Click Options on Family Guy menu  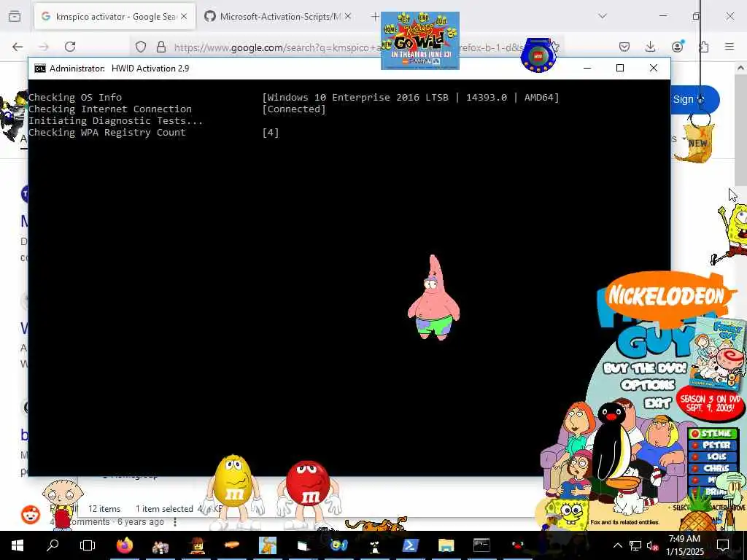coord(648,385)
